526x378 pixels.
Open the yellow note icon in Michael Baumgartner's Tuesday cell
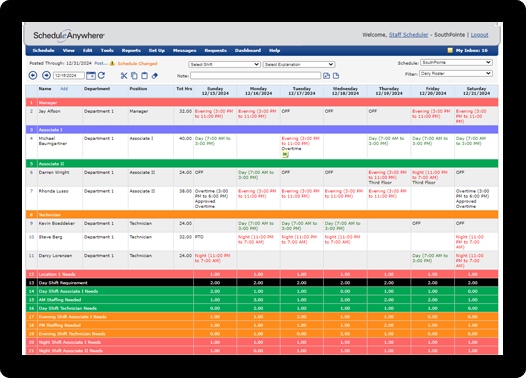point(285,154)
